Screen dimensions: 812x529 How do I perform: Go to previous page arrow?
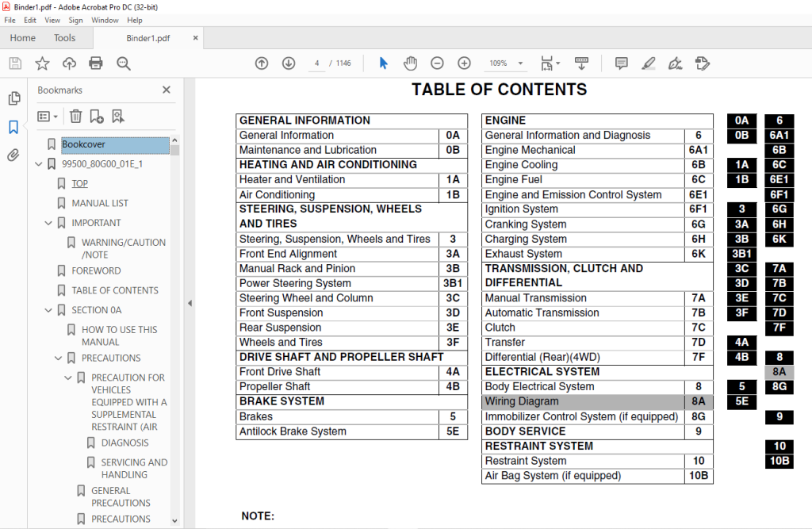coord(262,63)
